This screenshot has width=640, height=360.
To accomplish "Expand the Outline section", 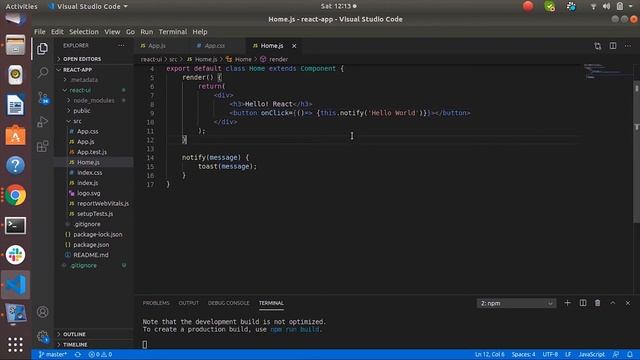I will click(94, 334).
